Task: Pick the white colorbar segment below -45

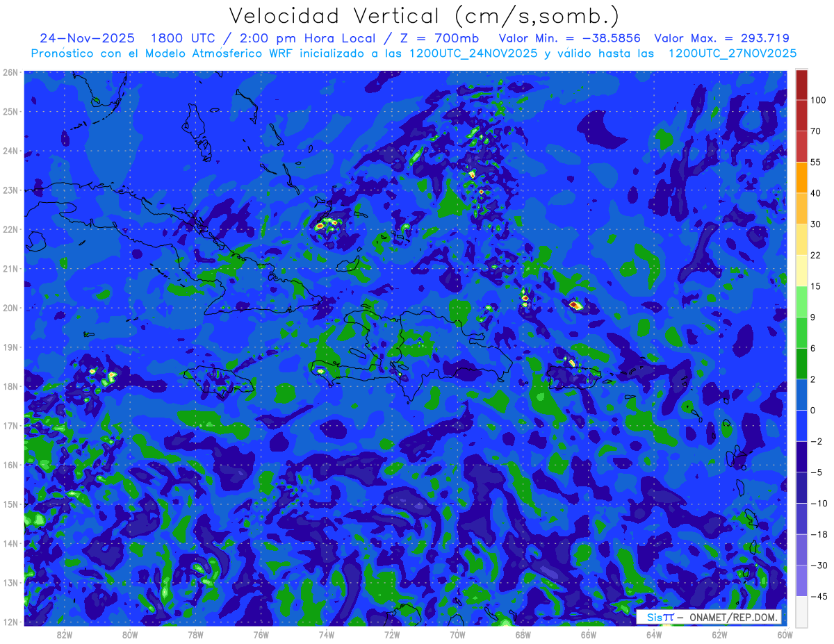Action: [802, 611]
